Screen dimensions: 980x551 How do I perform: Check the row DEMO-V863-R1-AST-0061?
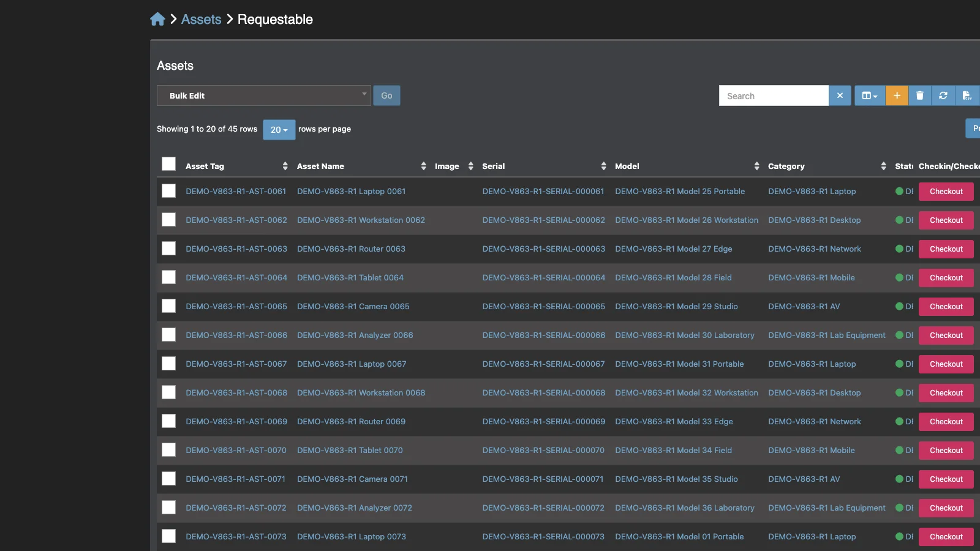(x=168, y=191)
